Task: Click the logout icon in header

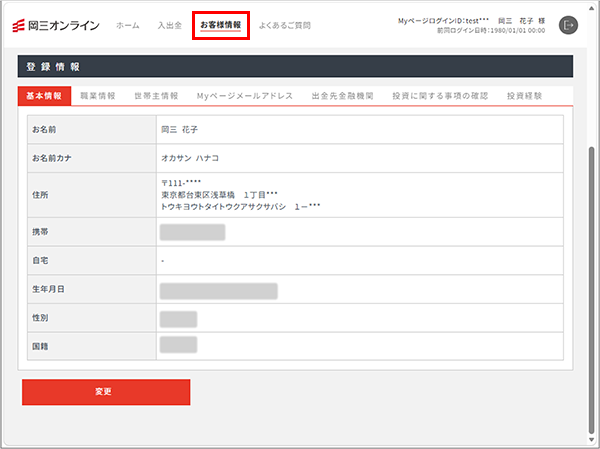Action: point(568,25)
